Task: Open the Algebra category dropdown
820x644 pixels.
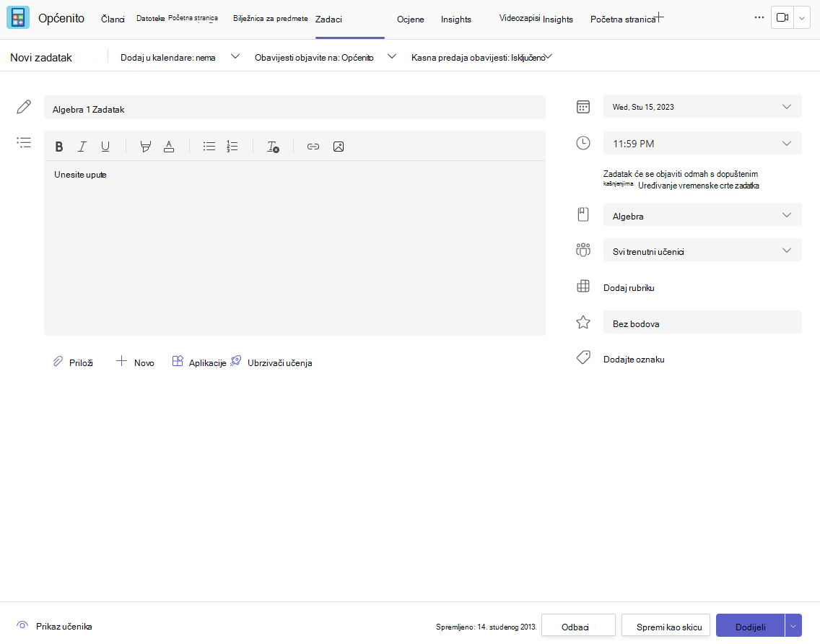Action: 702,215
